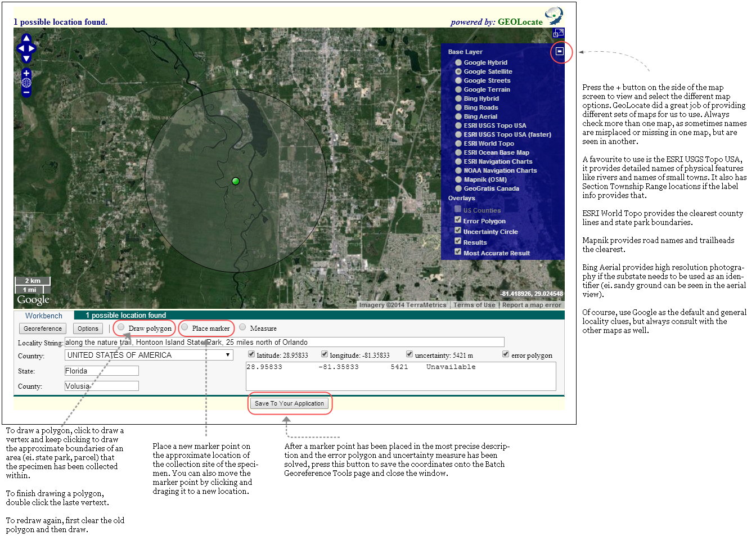
Task: Select NOAA Navigation Charts layer
Action: click(458, 170)
